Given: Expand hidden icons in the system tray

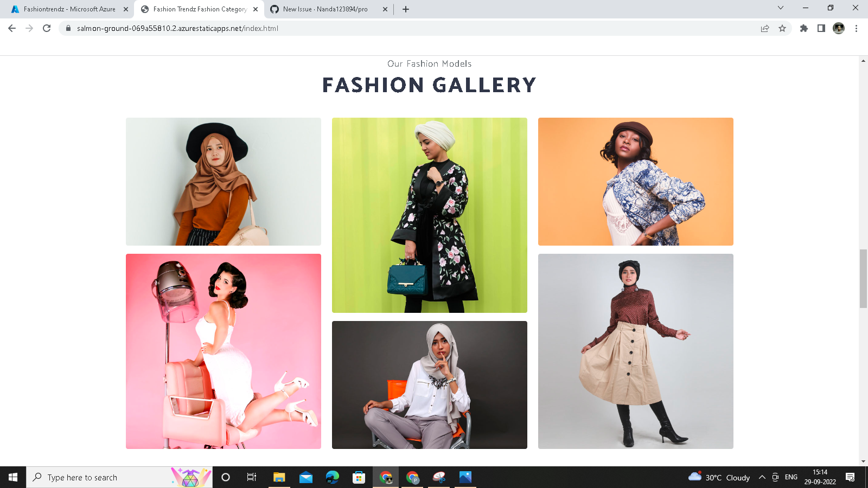Looking at the screenshot, I should point(762,477).
